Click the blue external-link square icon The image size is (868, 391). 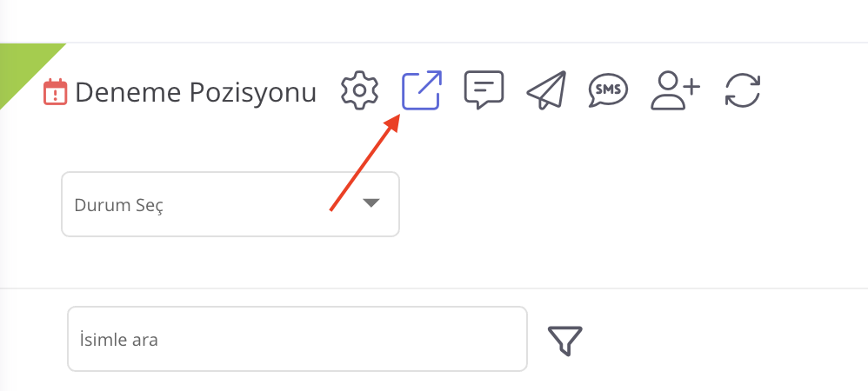pyautogui.click(x=421, y=90)
